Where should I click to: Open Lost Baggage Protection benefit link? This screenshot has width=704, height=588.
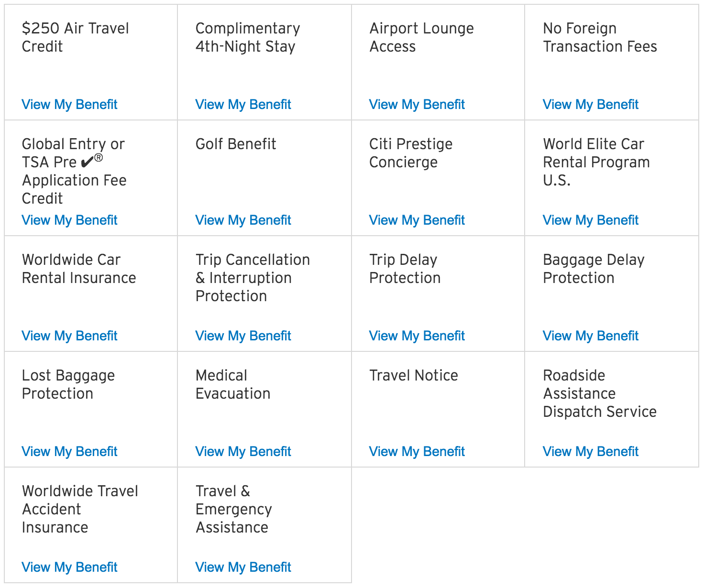(x=69, y=451)
